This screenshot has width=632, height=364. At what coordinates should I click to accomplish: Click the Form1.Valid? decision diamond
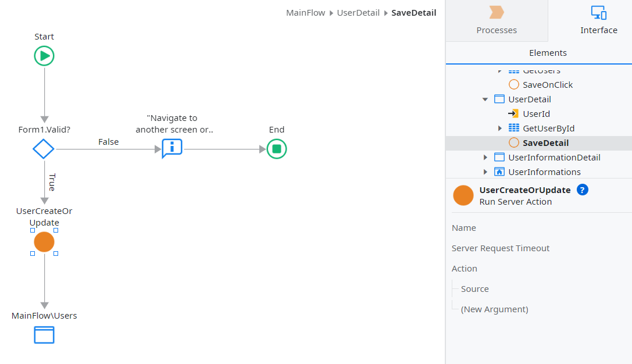click(x=43, y=149)
